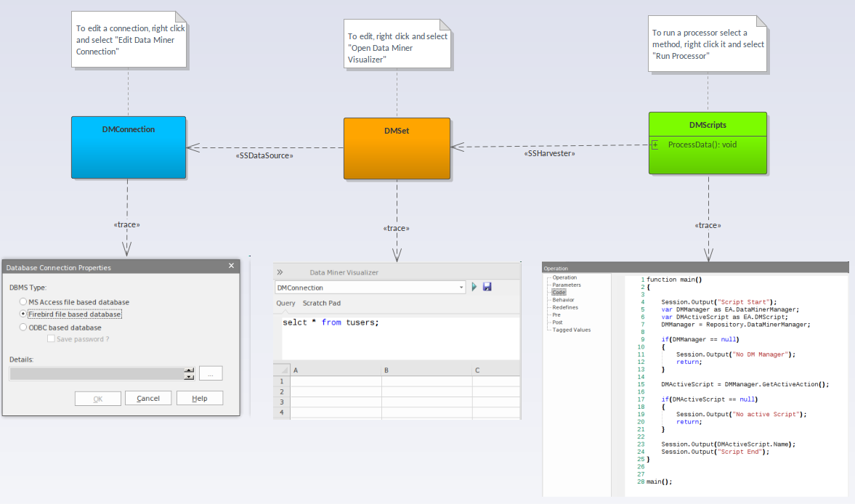Click the ProcessData operation icon in DMScripts
The image size is (855, 504).
pos(655,145)
